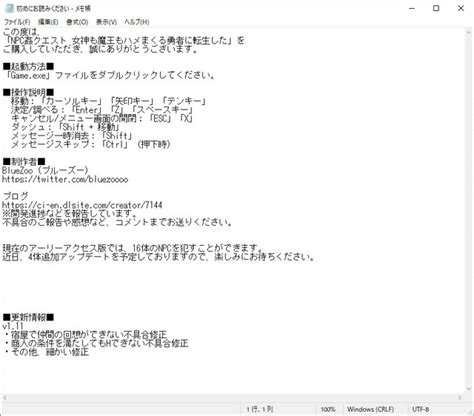Click the ci-en.dlsite.com creator URL text
474x416 pixels.
(x=82, y=205)
